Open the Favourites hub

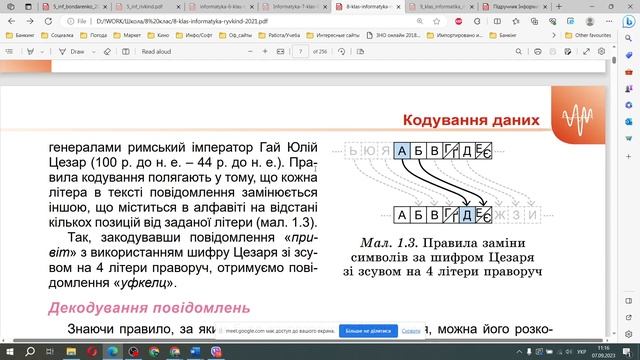[x=516, y=21]
